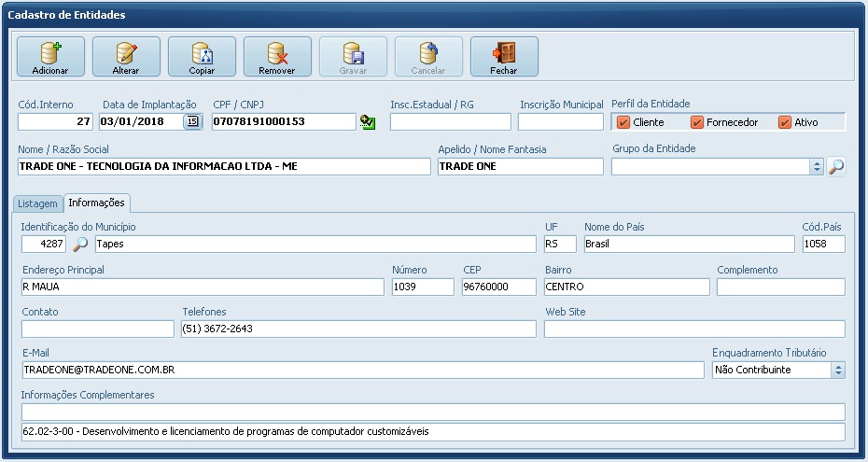Click the Número field 1039
The height and width of the screenshot is (462, 868).
point(423,287)
